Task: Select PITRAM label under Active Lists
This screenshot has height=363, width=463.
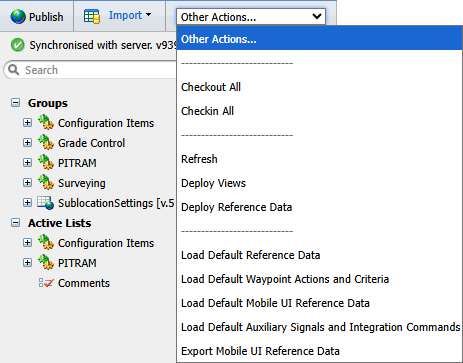Action: click(77, 263)
